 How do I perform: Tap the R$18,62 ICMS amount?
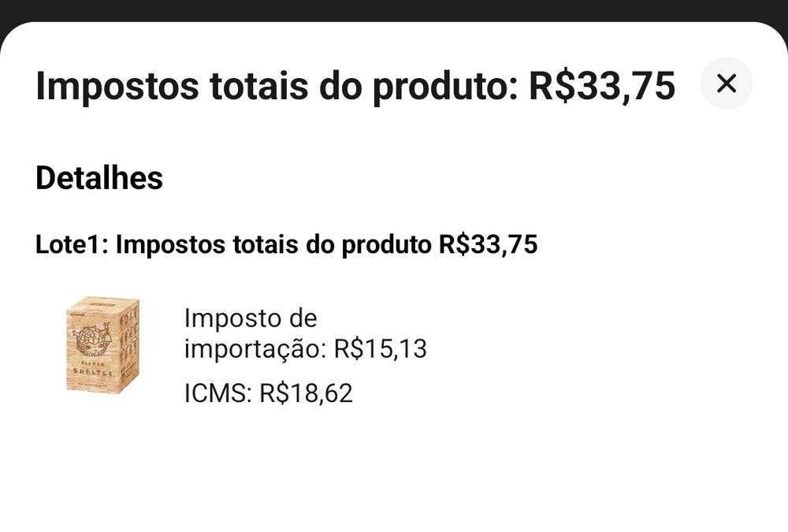click(x=306, y=393)
